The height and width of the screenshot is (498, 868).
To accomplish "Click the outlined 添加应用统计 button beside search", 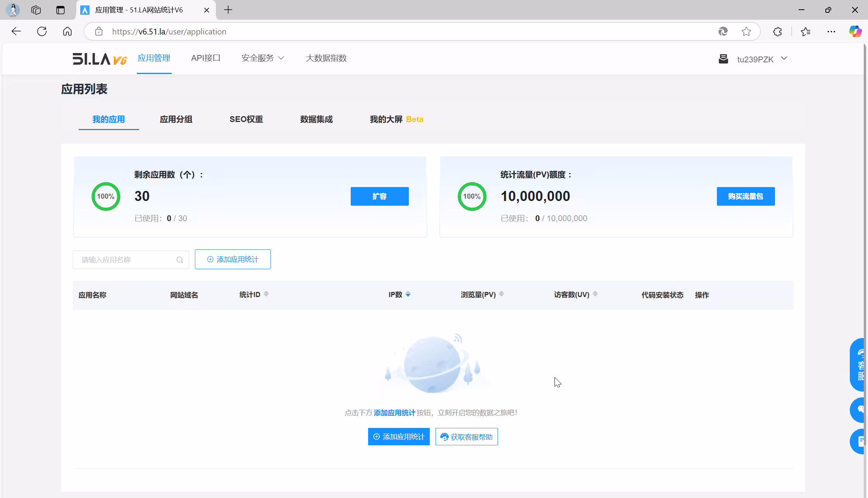I will [x=233, y=259].
